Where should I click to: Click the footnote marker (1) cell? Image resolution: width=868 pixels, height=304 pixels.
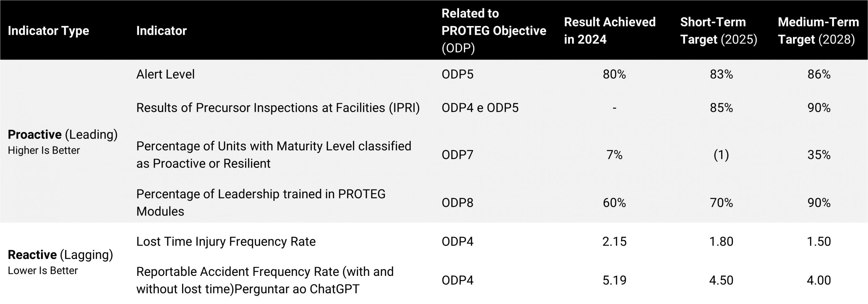tap(721, 155)
